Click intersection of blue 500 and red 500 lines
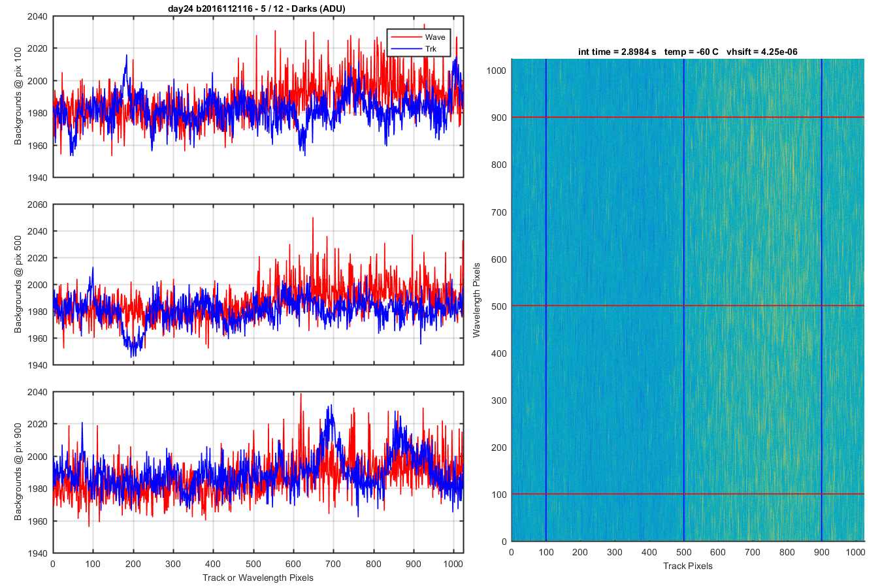Image resolution: width=882 pixels, height=588 pixels. [683, 306]
